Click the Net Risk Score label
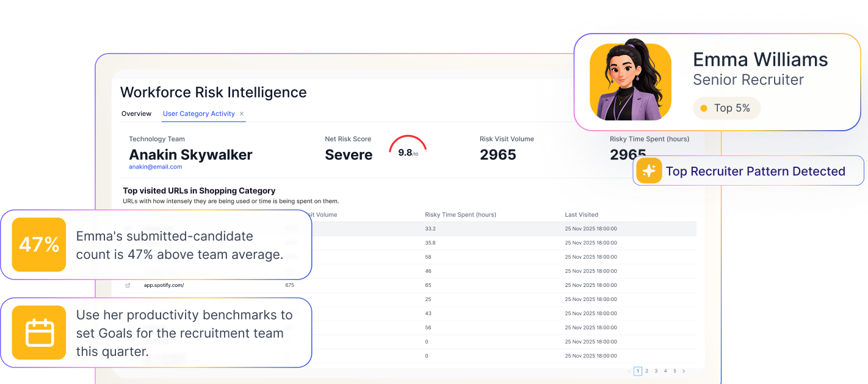868x384 pixels. 348,139
